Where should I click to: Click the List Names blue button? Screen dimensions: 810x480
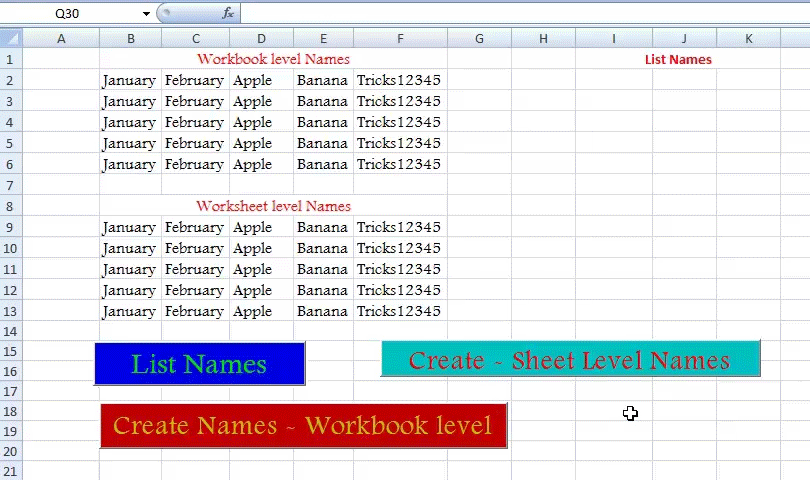click(200, 364)
